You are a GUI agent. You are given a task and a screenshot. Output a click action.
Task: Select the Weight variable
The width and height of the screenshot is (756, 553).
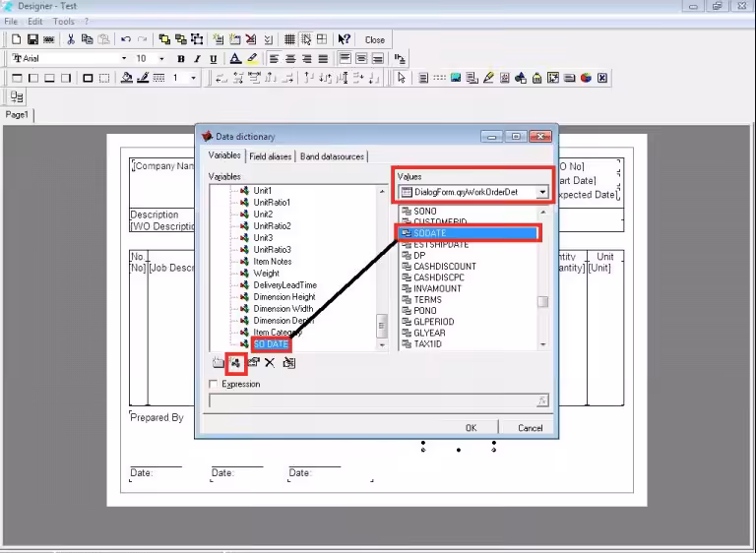pyautogui.click(x=266, y=274)
